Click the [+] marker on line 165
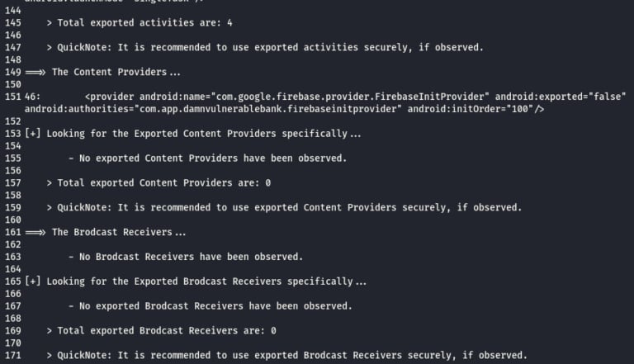The width and height of the screenshot is (634, 364). coord(33,282)
